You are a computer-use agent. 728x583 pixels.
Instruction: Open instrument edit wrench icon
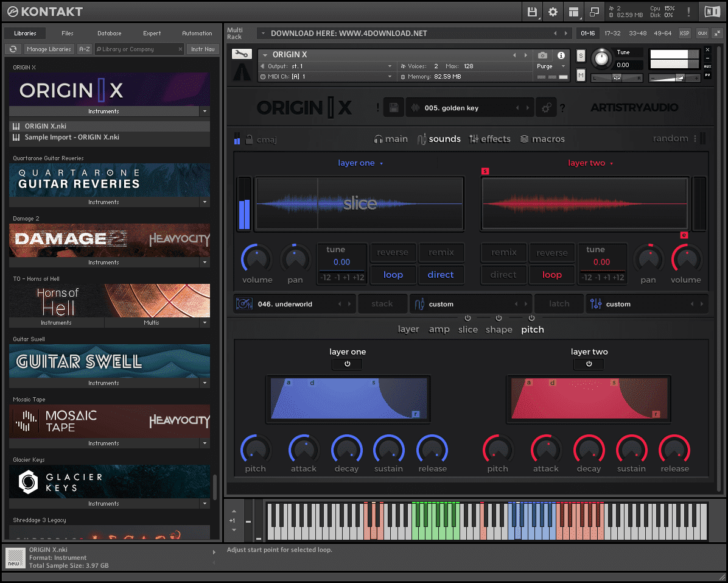242,54
